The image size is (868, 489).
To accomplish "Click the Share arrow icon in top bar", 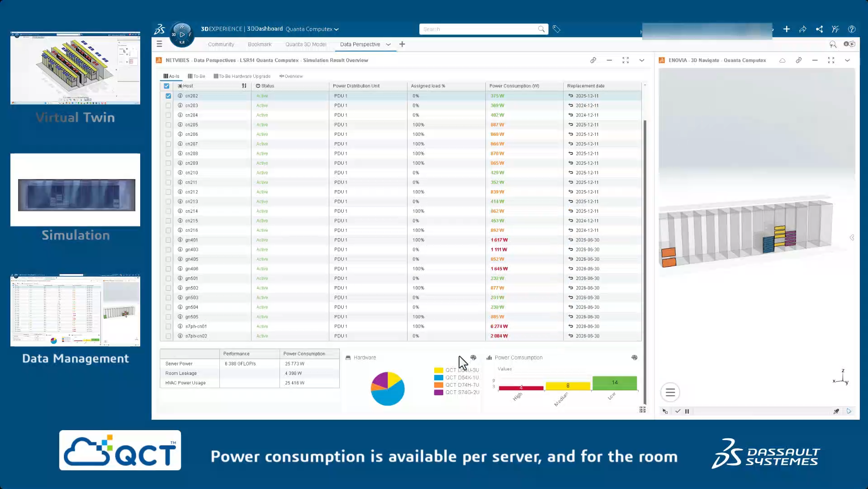I will click(x=803, y=29).
